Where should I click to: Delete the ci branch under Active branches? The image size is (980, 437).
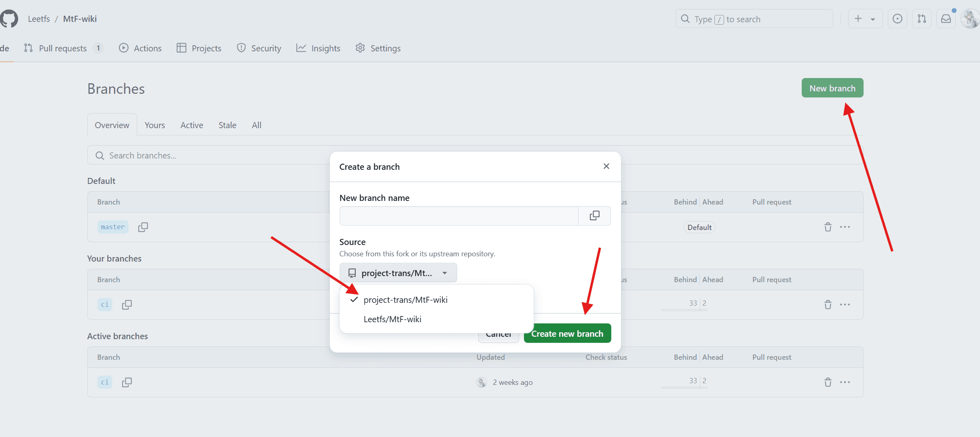828,382
